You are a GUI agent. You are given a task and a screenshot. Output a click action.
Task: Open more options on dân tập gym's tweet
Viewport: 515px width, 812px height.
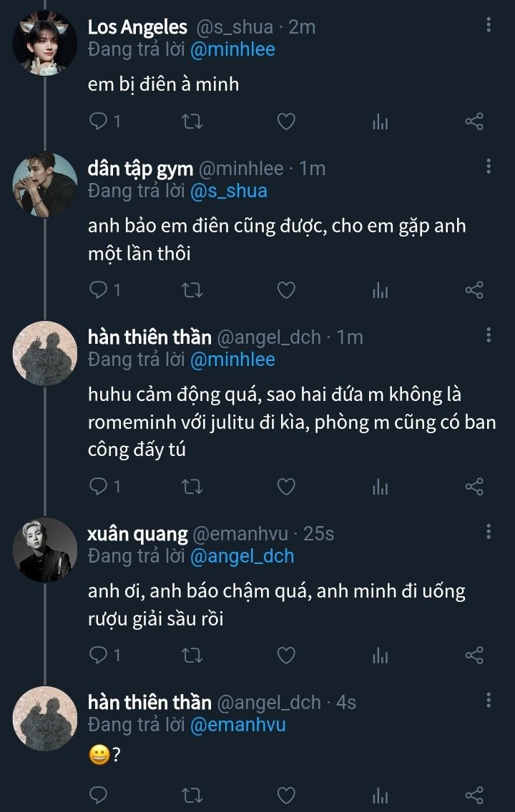click(489, 167)
